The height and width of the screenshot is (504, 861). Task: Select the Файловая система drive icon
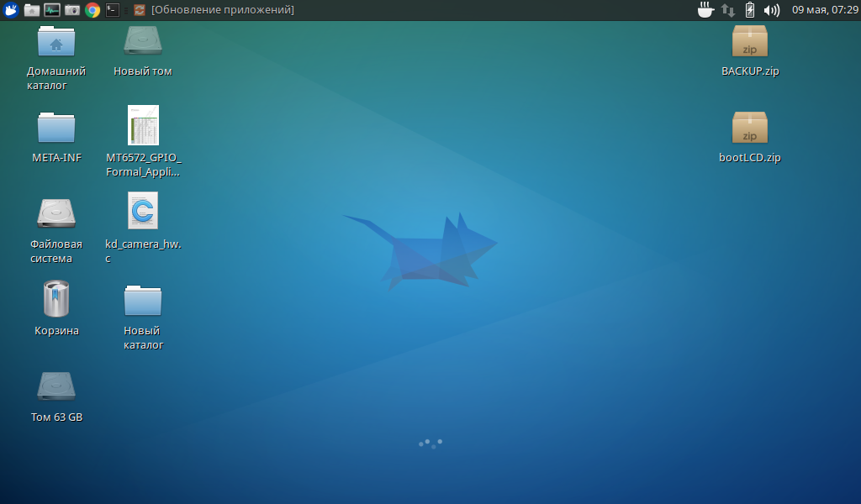[x=56, y=213]
